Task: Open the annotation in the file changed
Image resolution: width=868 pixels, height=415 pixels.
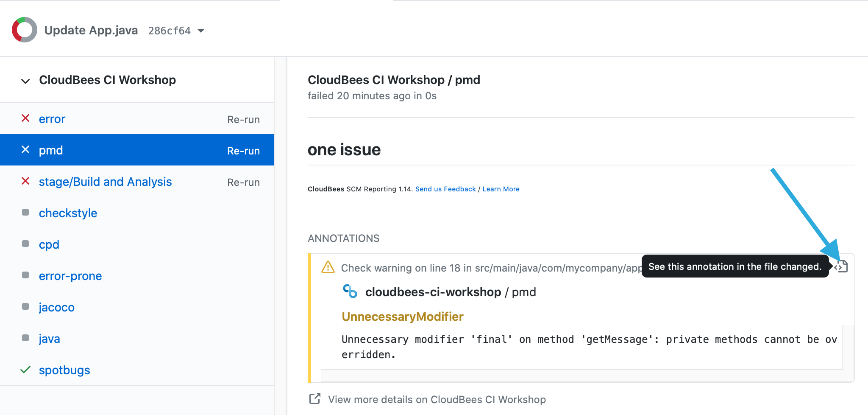Action: pyautogui.click(x=841, y=266)
